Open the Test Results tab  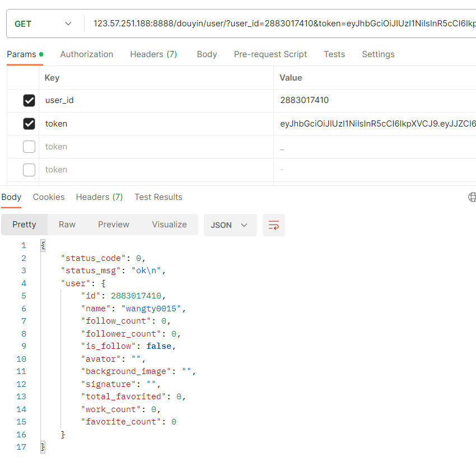point(158,197)
